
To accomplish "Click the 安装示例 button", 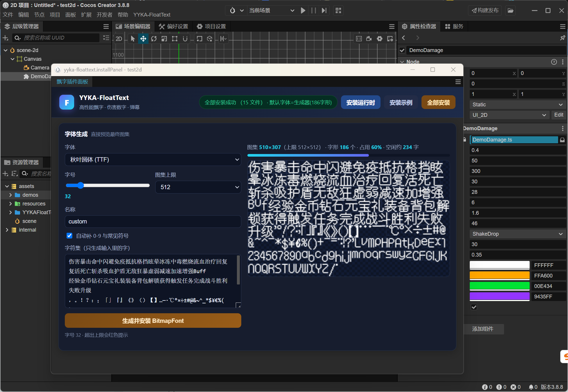I will pos(401,102).
